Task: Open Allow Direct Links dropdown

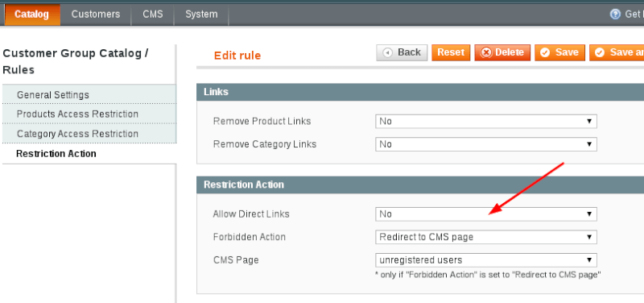Action: 486,214
